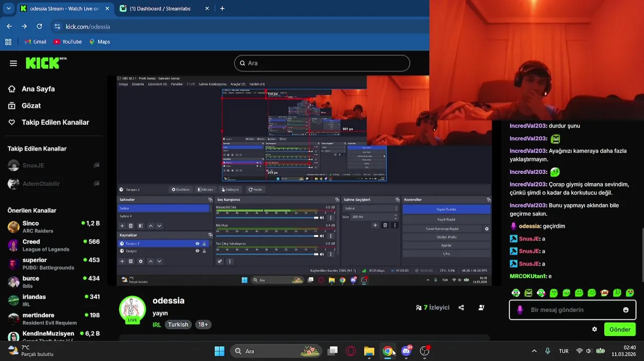644x361 pixels.
Task: Open the Windows Start menu
Action: point(219,351)
